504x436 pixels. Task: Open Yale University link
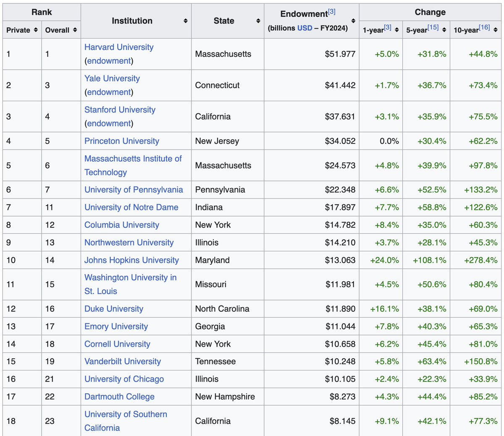coord(112,78)
